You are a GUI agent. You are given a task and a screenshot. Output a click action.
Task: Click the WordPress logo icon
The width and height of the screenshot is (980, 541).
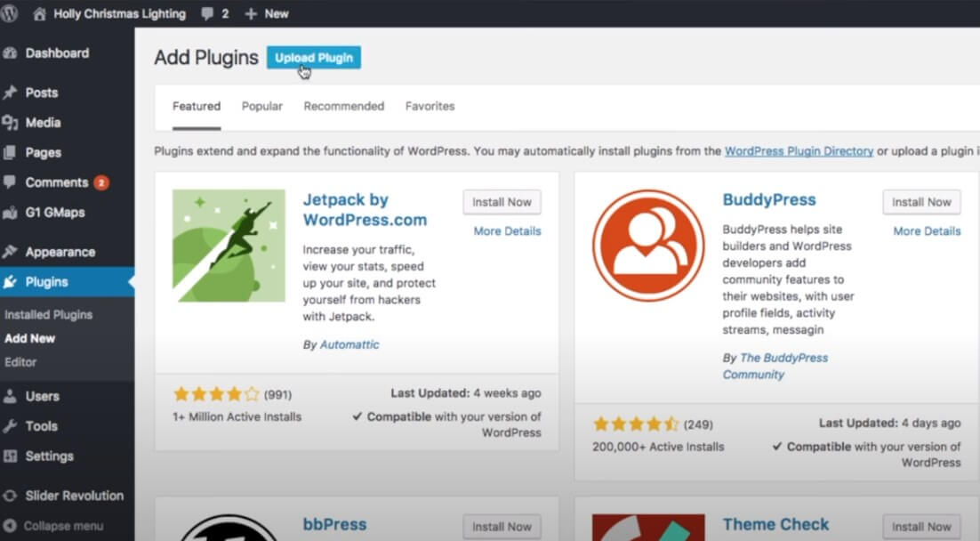point(8,13)
